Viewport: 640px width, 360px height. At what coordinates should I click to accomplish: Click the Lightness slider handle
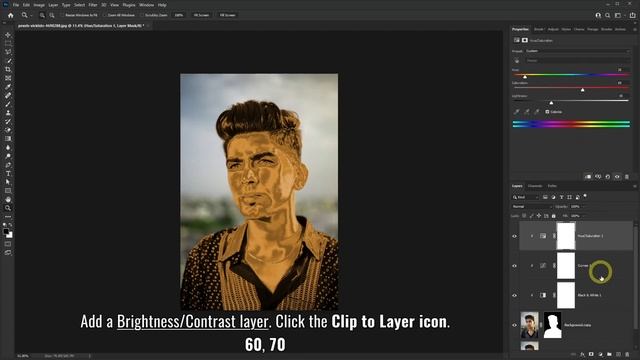tap(551, 103)
